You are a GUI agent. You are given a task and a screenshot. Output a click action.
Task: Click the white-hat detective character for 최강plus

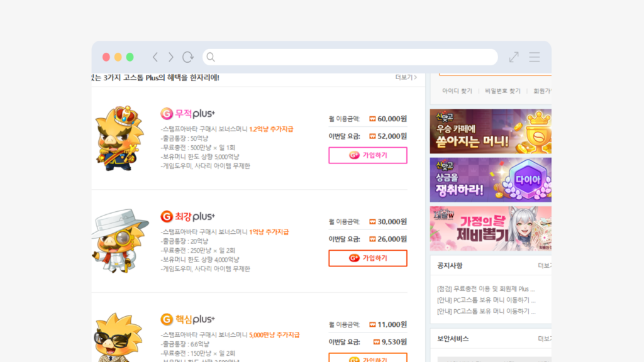coord(120,241)
